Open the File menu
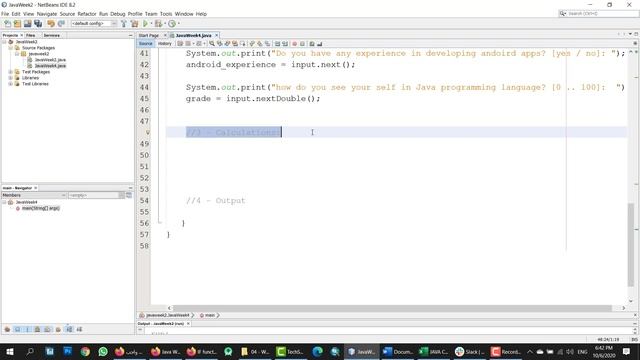Screen dimensions: 640x360 pos(5,14)
